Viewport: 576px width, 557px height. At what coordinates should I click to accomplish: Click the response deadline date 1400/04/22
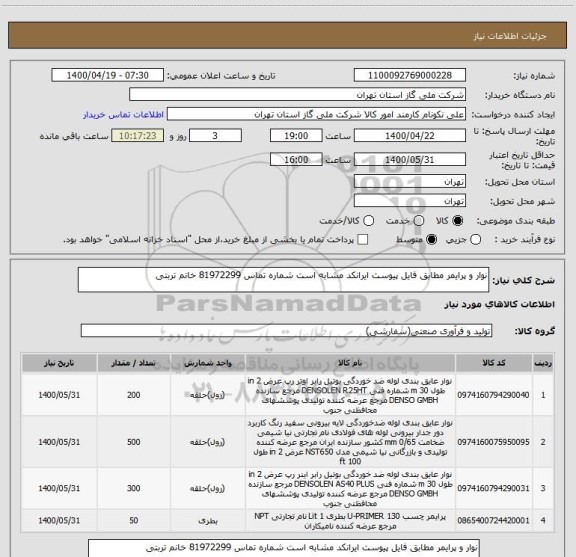click(410, 136)
